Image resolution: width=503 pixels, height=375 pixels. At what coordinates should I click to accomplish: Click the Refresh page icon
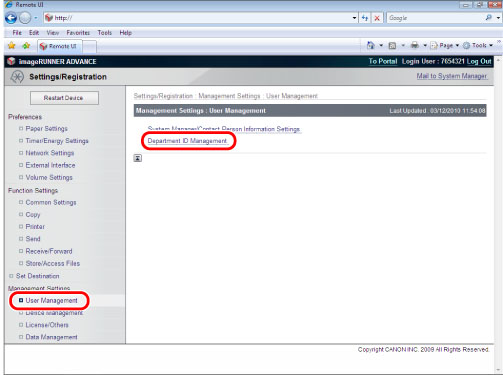pos(365,18)
